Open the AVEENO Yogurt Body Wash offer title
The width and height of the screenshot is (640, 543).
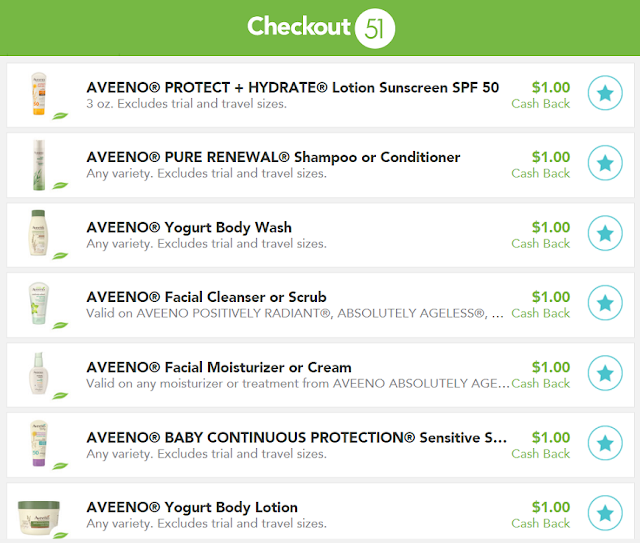click(189, 227)
